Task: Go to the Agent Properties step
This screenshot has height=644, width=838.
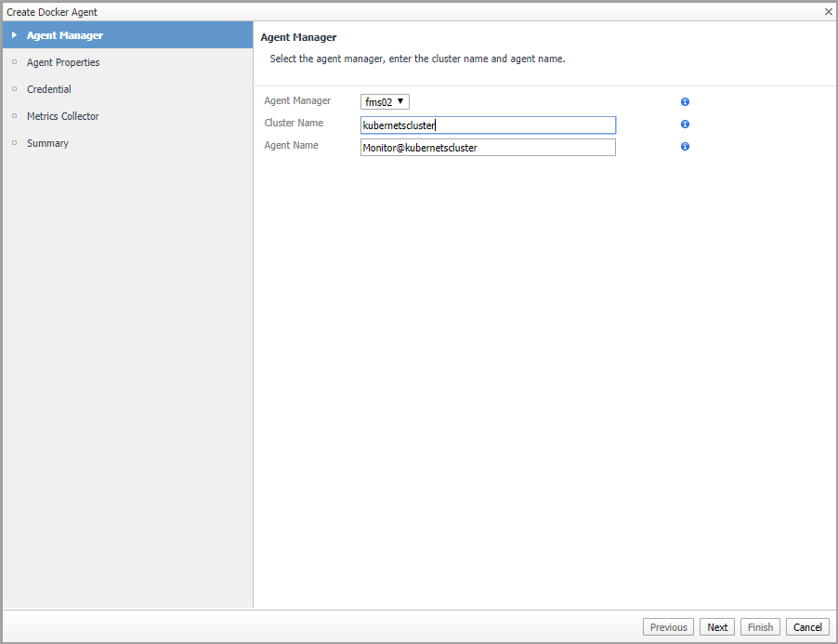Action: coord(63,62)
